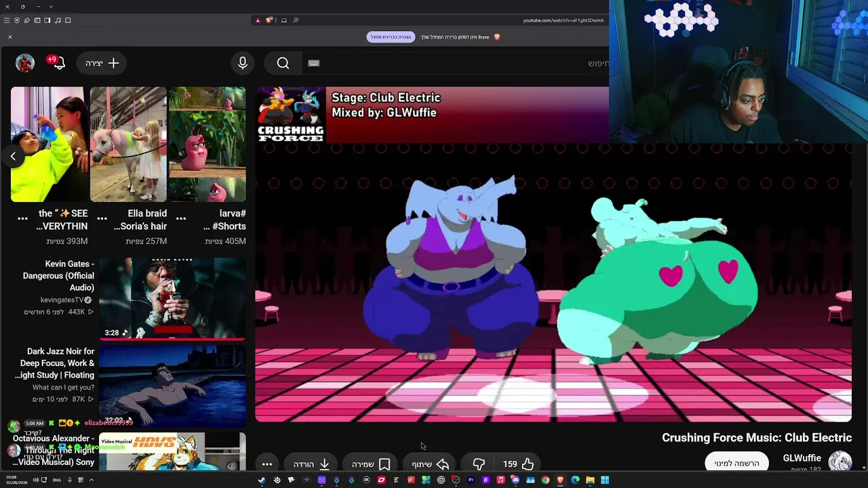Open Kevin Gates Dangerous video thumbnail

172,299
